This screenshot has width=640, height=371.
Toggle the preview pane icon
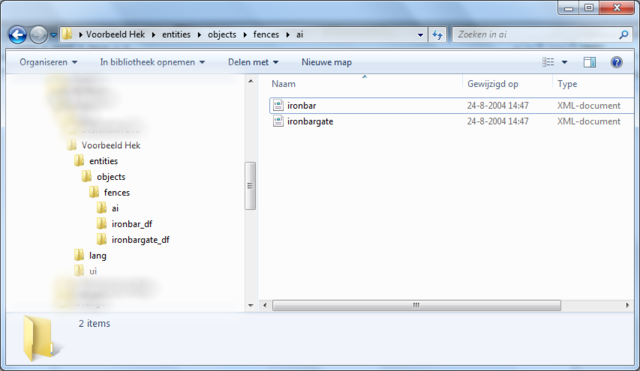coord(589,62)
